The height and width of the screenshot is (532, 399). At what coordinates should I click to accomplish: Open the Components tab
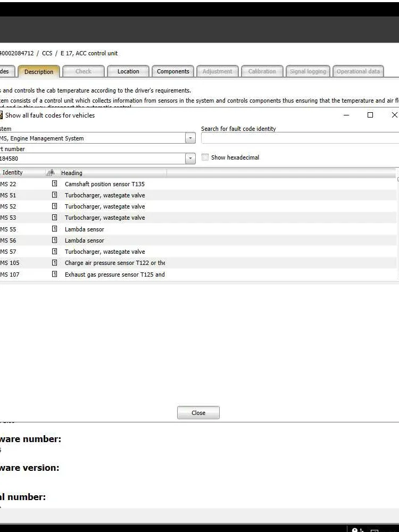[x=173, y=71]
